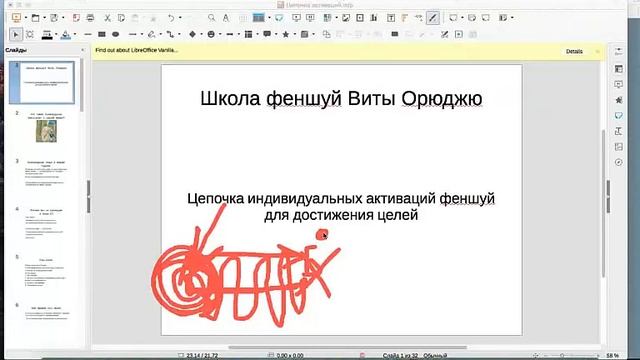Click the Slide Layout icon
This screenshot has width=640, height=360.
(x=503, y=18)
